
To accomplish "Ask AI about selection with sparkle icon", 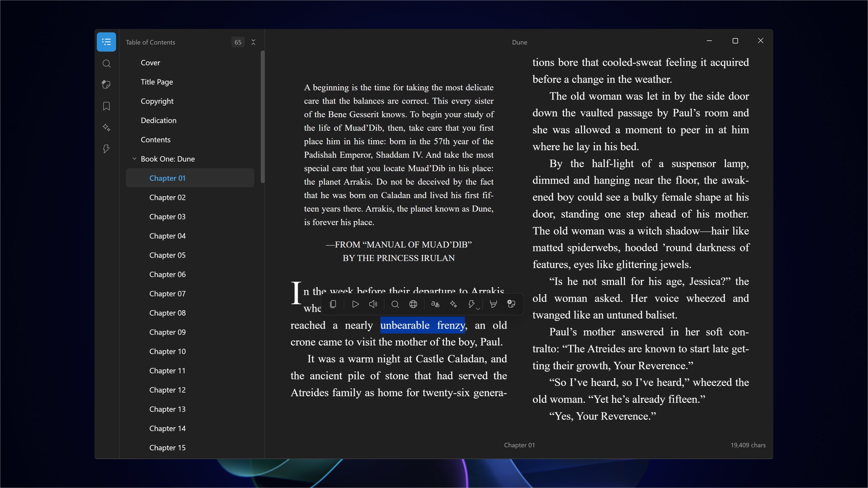I will (453, 304).
